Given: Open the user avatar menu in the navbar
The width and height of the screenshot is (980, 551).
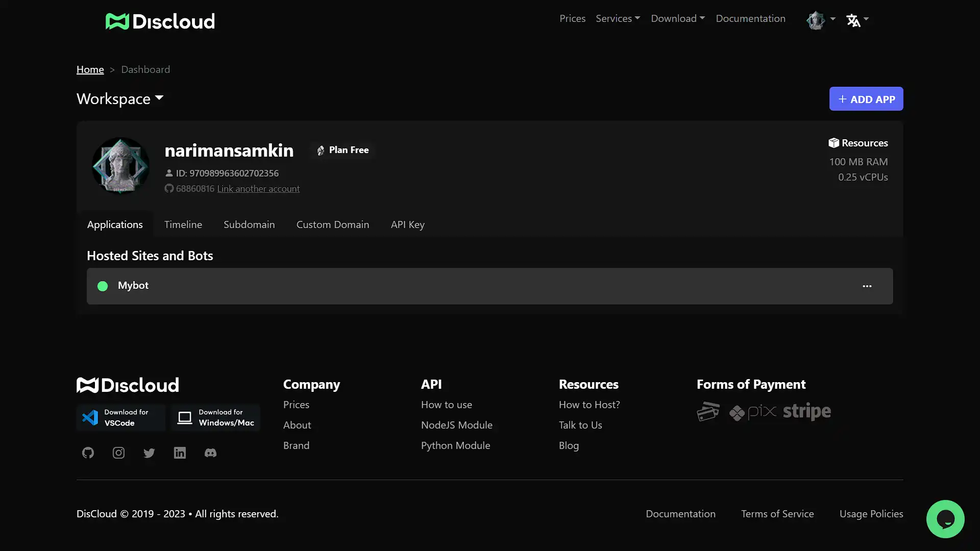Looking at the screenshot, I should (820, 20).
